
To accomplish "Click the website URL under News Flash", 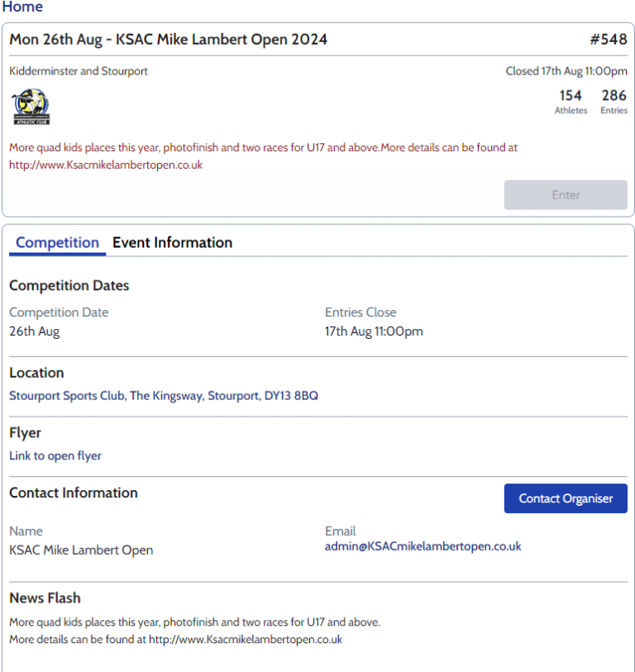I will [246, 640].
